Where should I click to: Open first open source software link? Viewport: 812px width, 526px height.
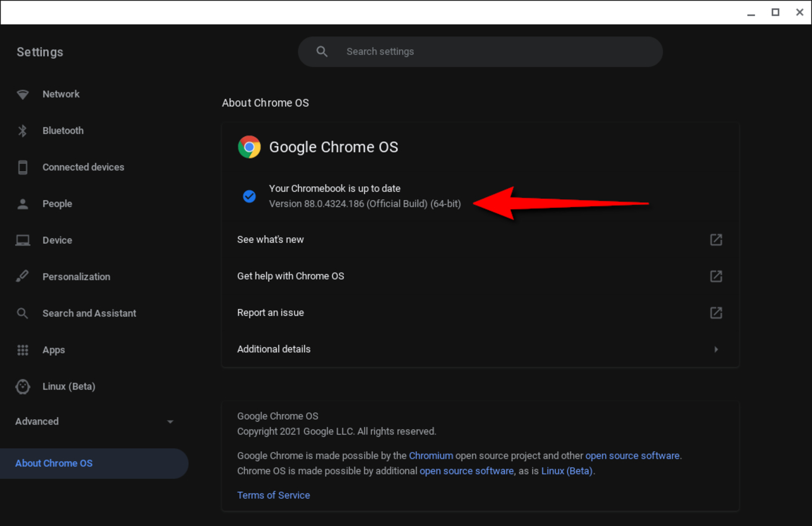point(632,456)
